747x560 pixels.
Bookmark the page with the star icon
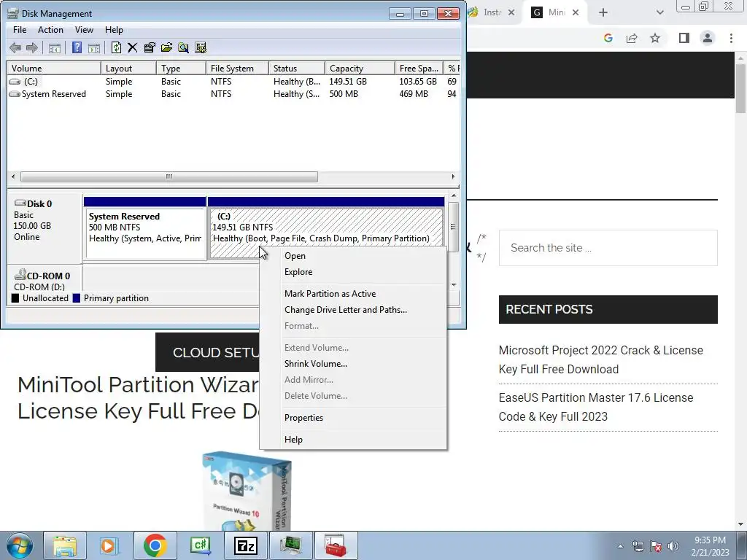point(655,38)
